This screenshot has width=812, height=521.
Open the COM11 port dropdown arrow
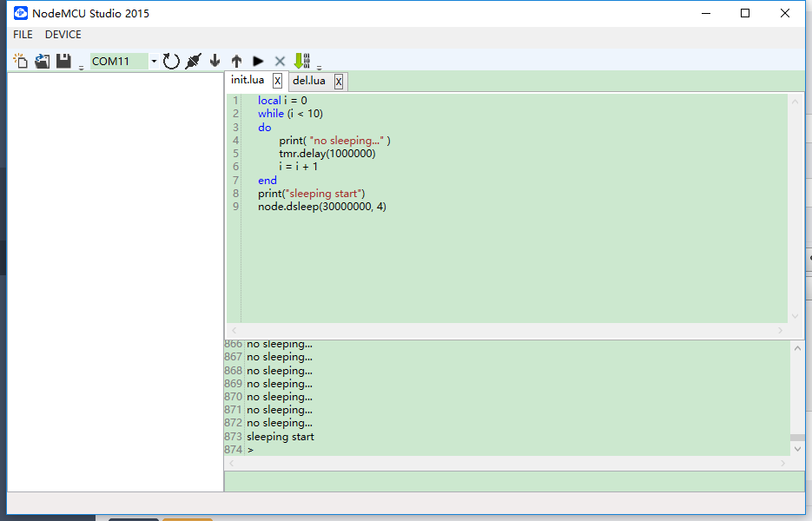pyautogui.click(x=154, y=61)
